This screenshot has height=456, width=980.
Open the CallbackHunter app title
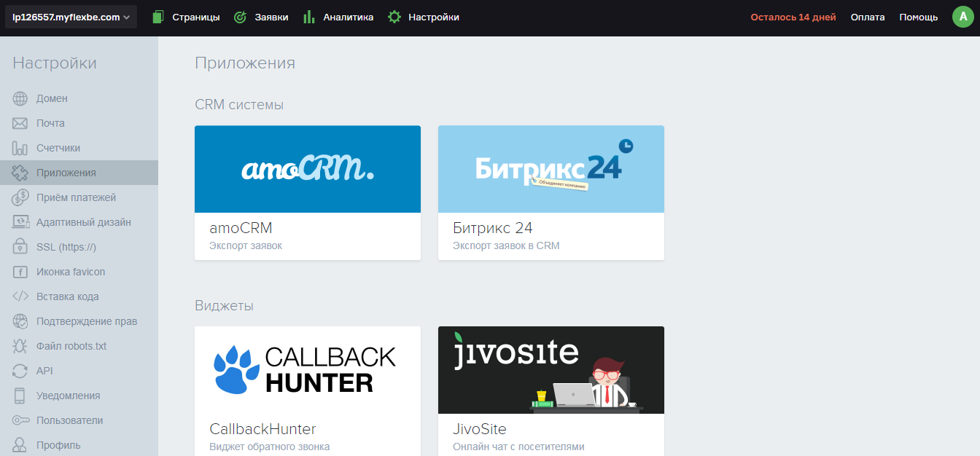pos(262,429)
